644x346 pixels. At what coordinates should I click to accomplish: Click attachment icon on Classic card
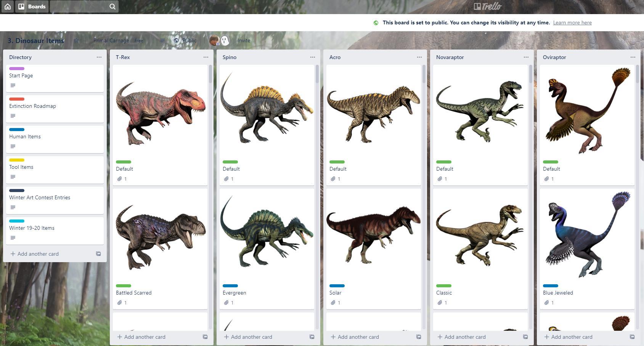click(440, 303)
